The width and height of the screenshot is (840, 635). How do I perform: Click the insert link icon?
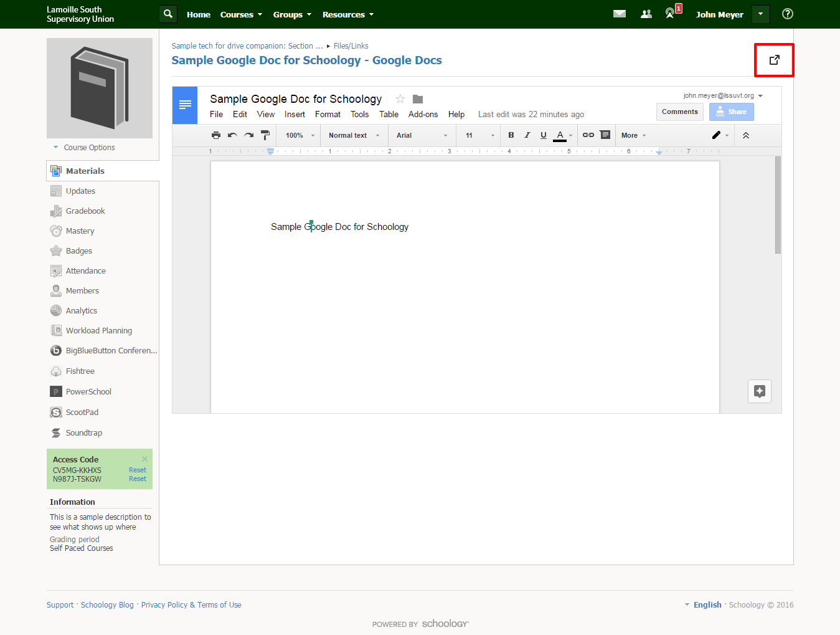tap(588, 135)
